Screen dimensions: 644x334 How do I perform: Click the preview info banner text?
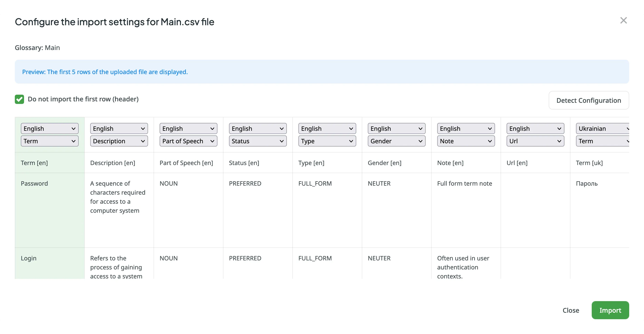105,72
